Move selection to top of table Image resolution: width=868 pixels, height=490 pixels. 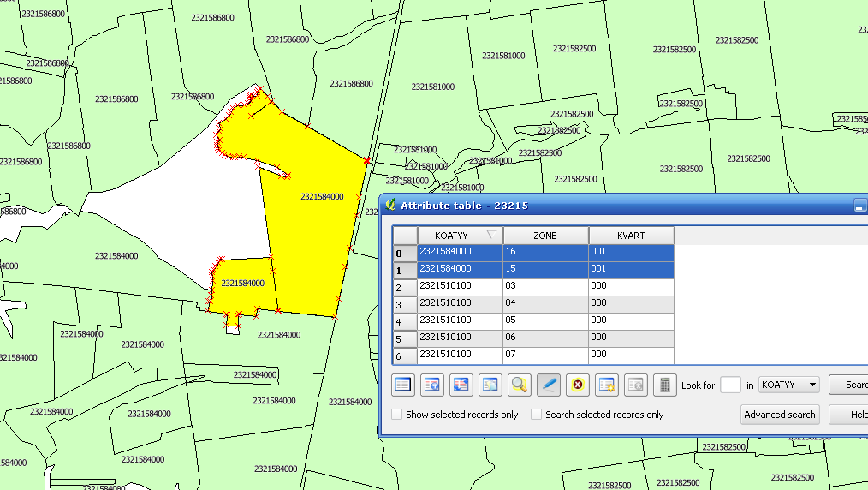432,385
